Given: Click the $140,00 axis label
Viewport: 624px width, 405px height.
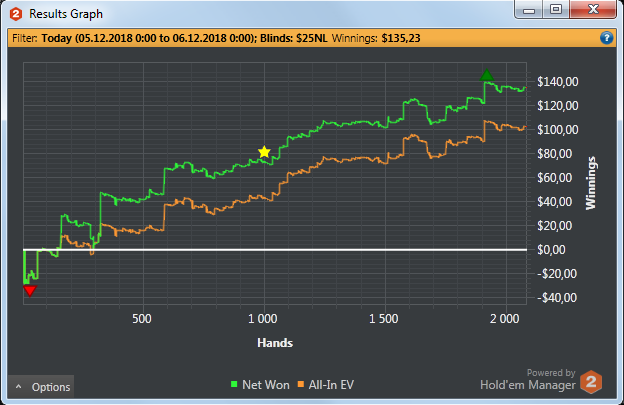Looking at the screenshot, I should pyautogui.click(x=558, y=82).
